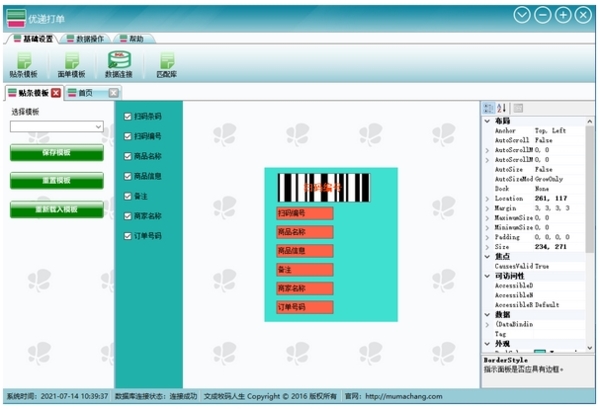Select the red 备注 field on label
This screenshot has height=409, width=600.
coord(305,270)
